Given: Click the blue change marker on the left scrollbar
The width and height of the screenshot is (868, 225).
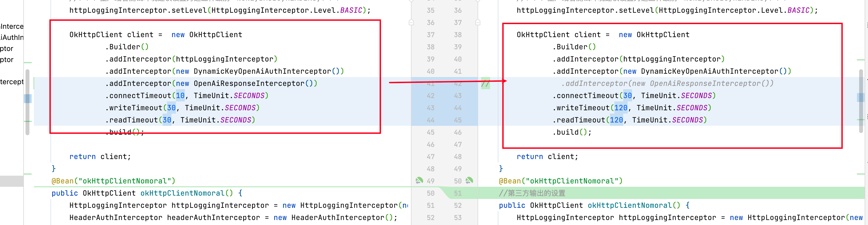Looking at the screenshot, I should pyautogui.click(x=28, y=98).
